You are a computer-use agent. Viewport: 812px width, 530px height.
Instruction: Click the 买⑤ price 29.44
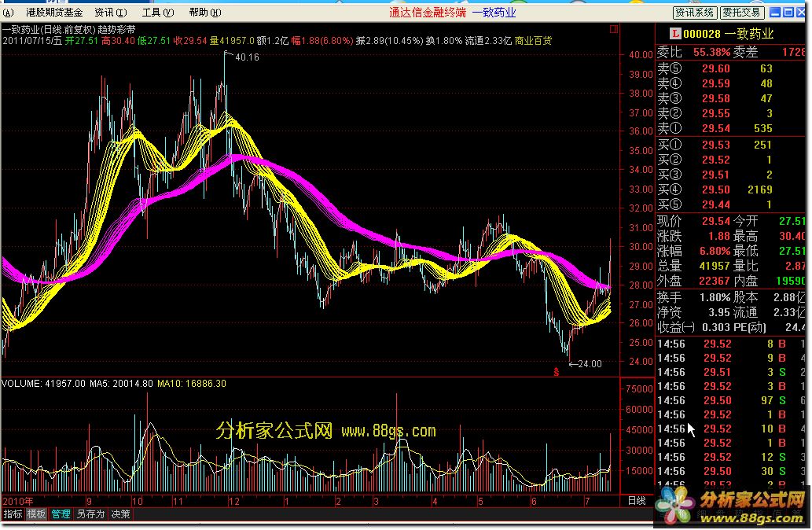(x=715, y=205)
